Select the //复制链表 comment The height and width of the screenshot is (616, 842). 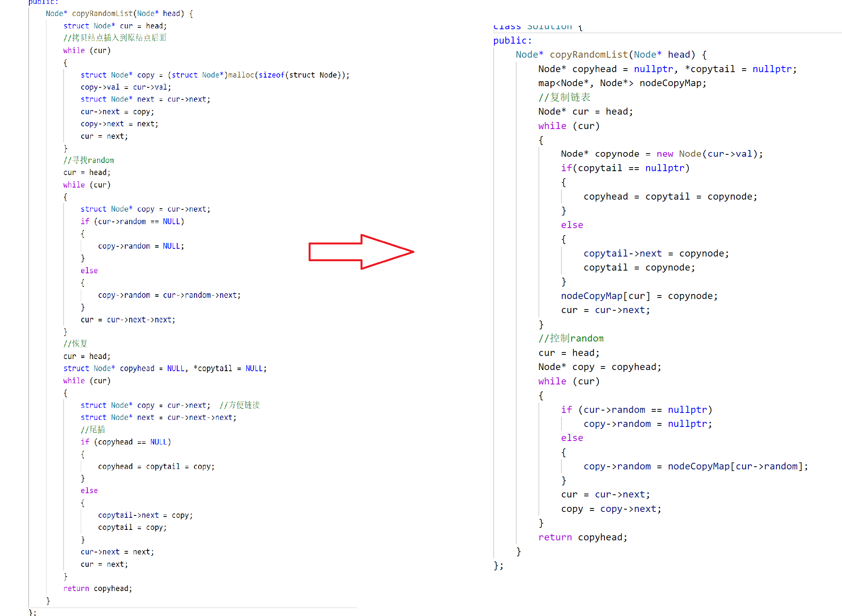564,97
